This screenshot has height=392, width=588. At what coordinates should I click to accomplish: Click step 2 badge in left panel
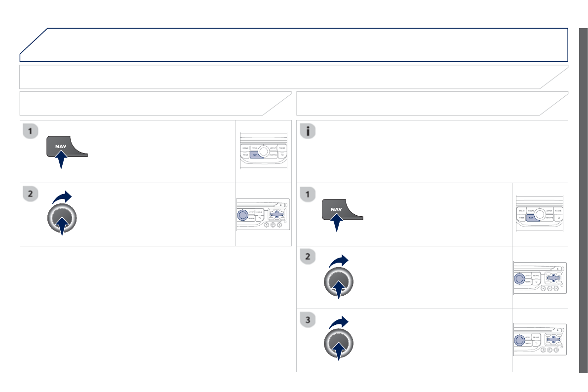pos(31,195)
